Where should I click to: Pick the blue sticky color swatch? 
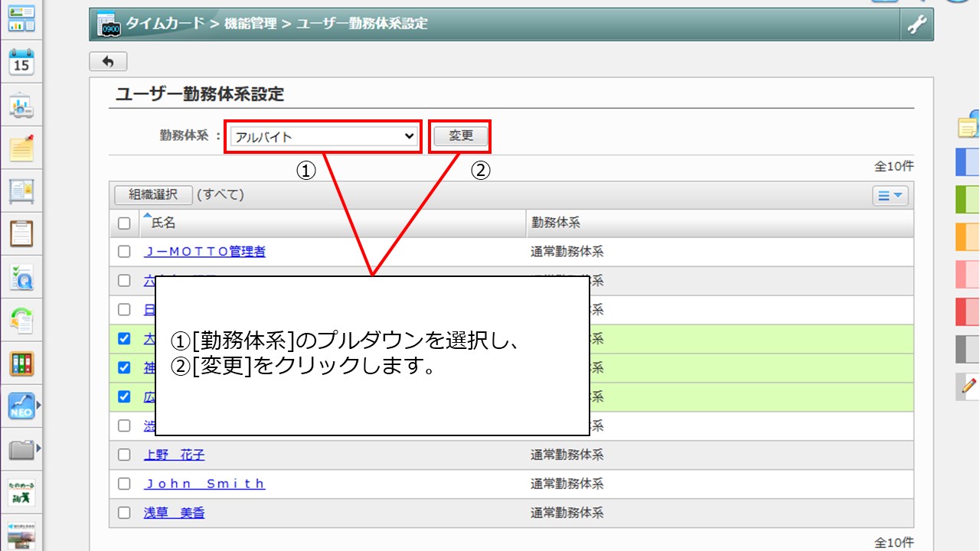click(x=968, y=162)
